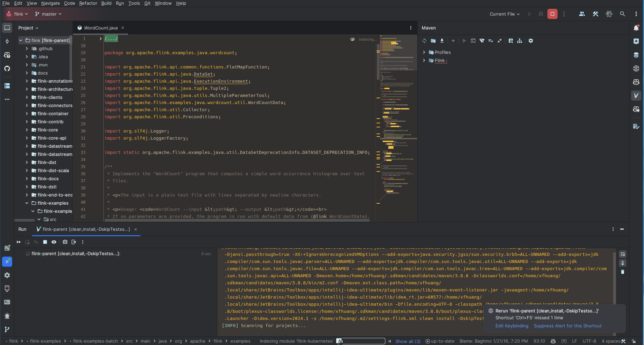This screenshot has width=644, height=345.
Task: Click the Add Maven Projects plus icon
Action: [x=453, y=41]
